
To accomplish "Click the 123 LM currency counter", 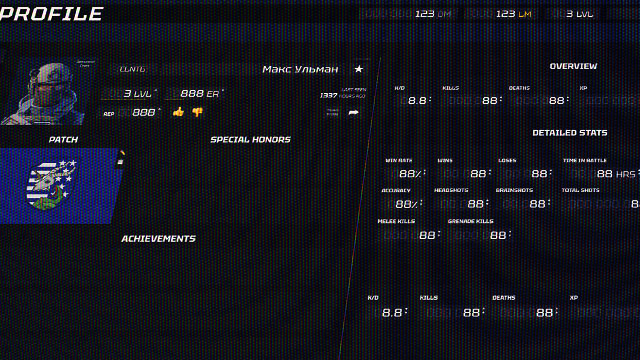I will [513, 14].
